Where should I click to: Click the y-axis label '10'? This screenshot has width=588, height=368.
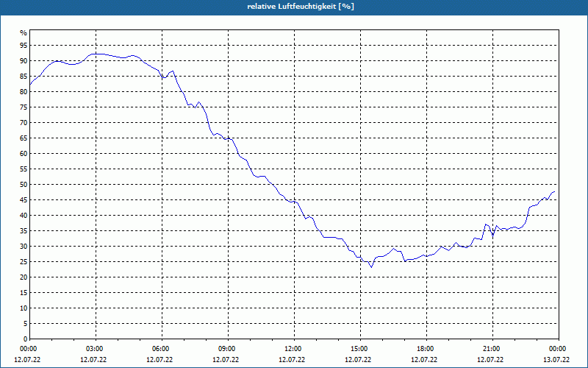pos(24,308)
